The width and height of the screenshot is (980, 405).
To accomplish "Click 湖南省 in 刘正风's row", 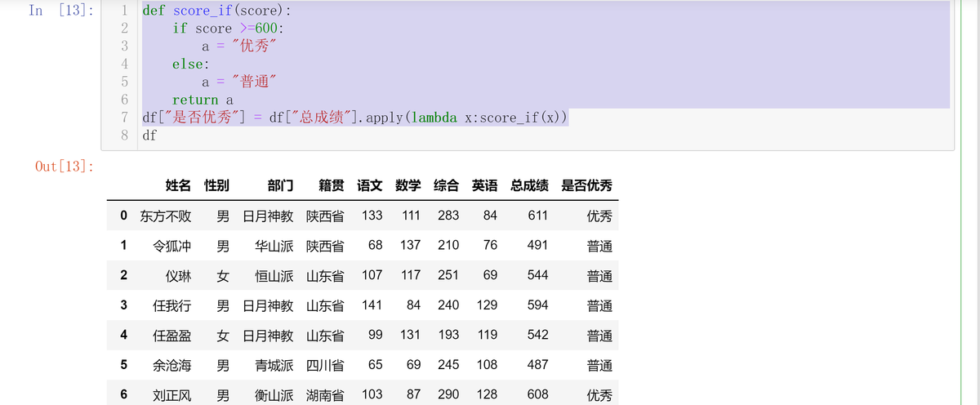I will tap(325, 395).
